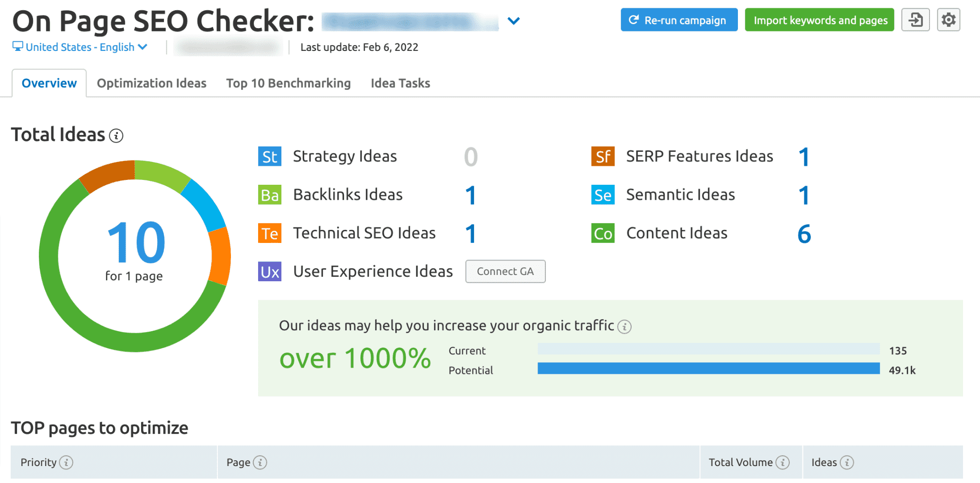This screenshot has height=483, width=980.
Task: Click the Semantic Ideas (Se) icon
Action: pyautogui.click(x=602, y=194)
